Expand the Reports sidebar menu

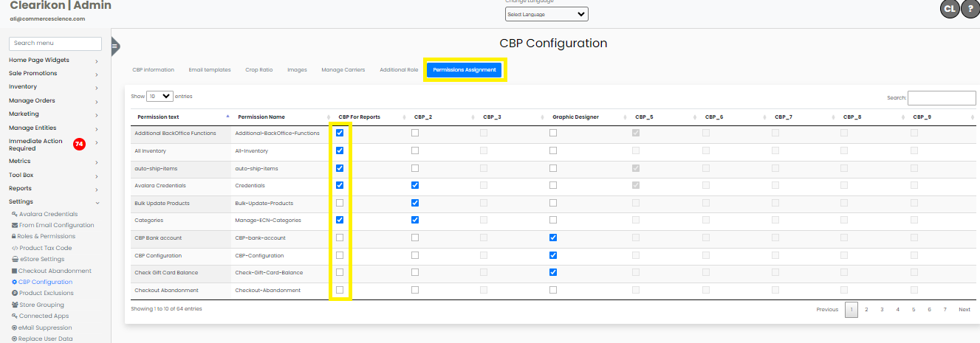pyautogui.click(x=53, y=188)
